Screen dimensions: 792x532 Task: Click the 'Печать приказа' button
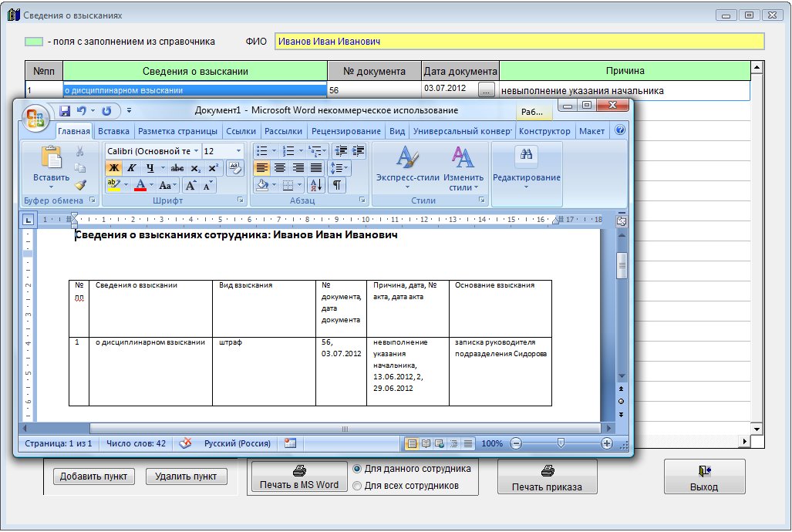point(547,478)
